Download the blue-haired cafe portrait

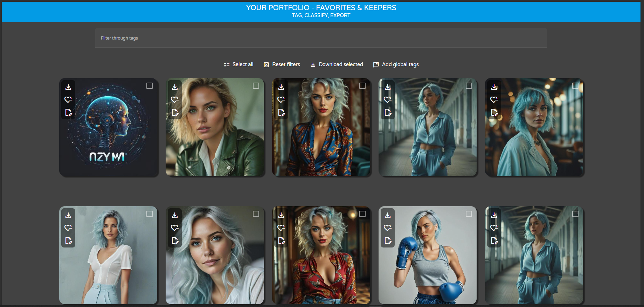(494, 87)
